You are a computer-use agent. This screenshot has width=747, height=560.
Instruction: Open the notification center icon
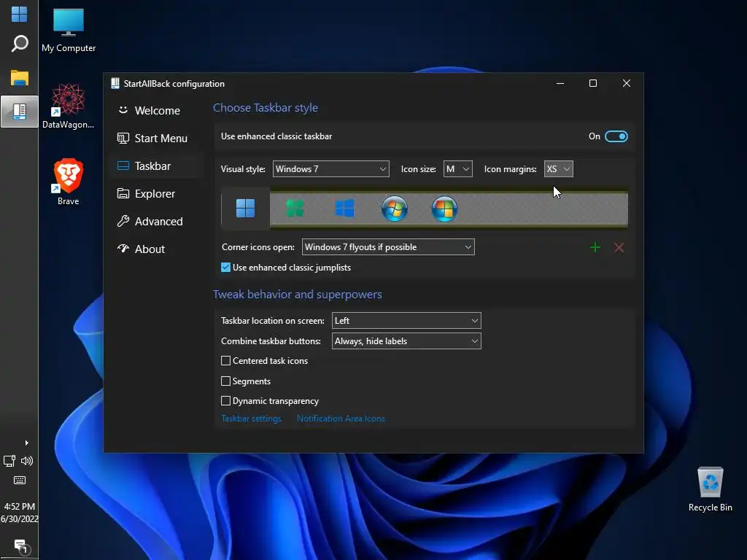[20, 546]
